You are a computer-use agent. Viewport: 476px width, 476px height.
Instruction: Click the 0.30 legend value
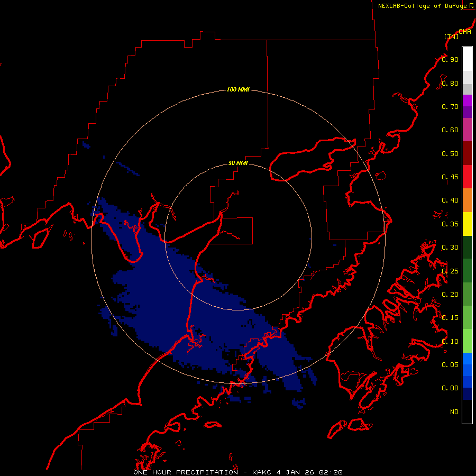click(x=450, y=248)
